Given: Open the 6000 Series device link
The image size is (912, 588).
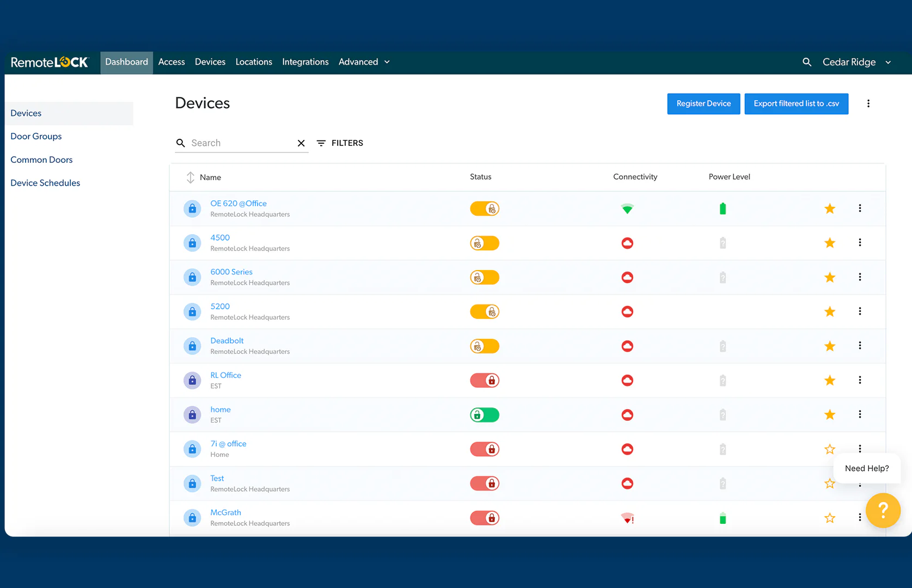Looking at the screenshot, I should tap(231, 272).
